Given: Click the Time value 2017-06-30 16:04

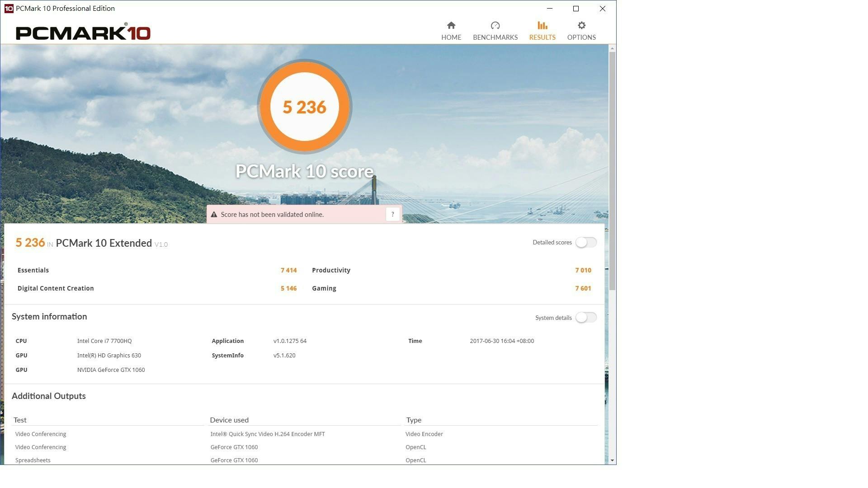Looking at the screenshot, I should click(502, 341).
